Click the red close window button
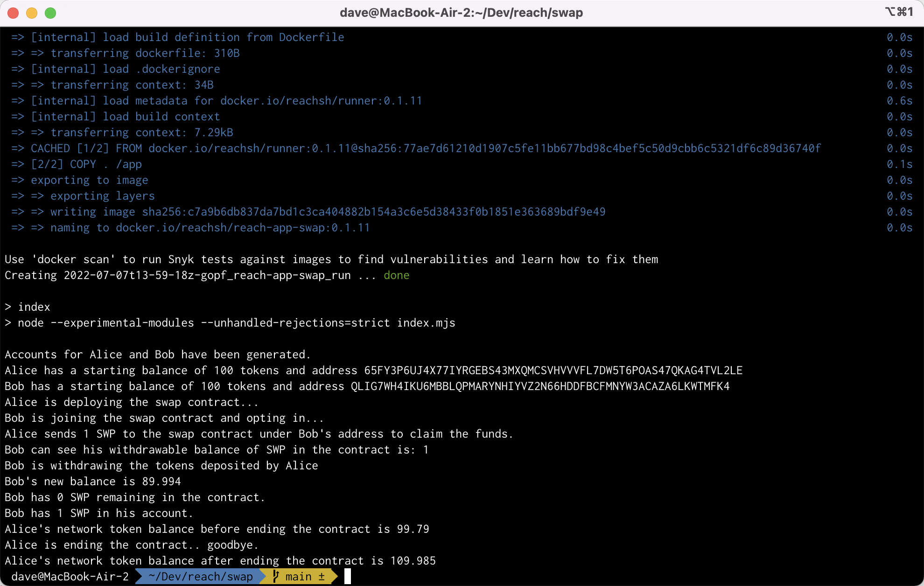 [x=14, y=13]
